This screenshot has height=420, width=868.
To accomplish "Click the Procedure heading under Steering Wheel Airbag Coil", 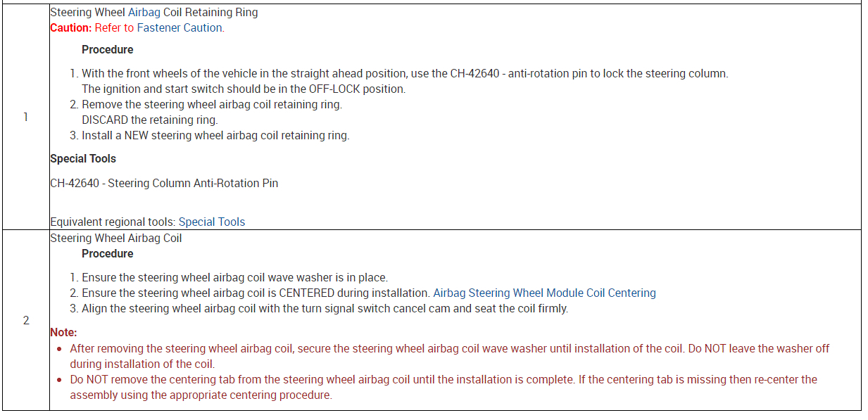I will pyautogui.click(x=107, y=253).
